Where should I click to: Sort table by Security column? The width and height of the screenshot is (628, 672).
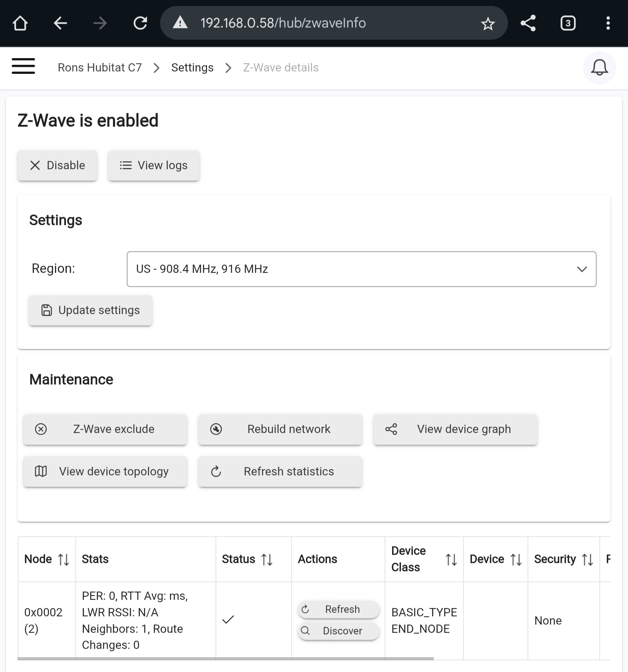point(587,559)
